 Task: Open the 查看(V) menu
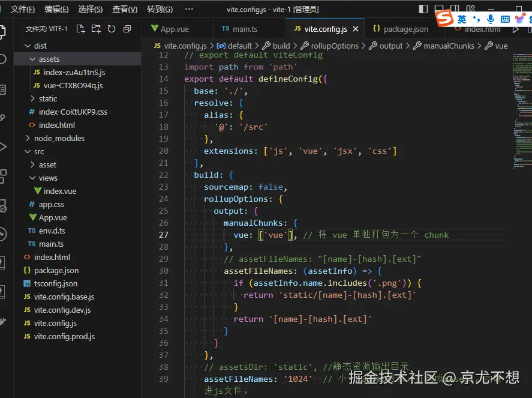125,10
